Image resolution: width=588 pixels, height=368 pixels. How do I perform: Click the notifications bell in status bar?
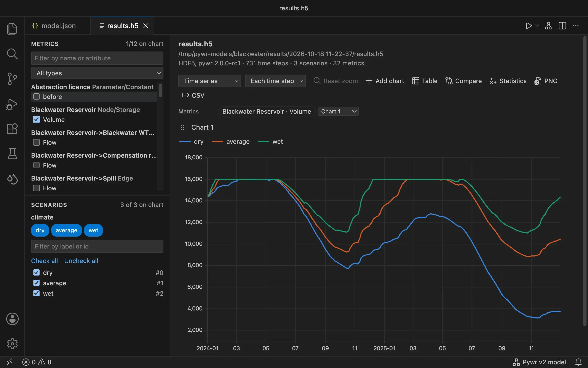click(x=578, y=362)
